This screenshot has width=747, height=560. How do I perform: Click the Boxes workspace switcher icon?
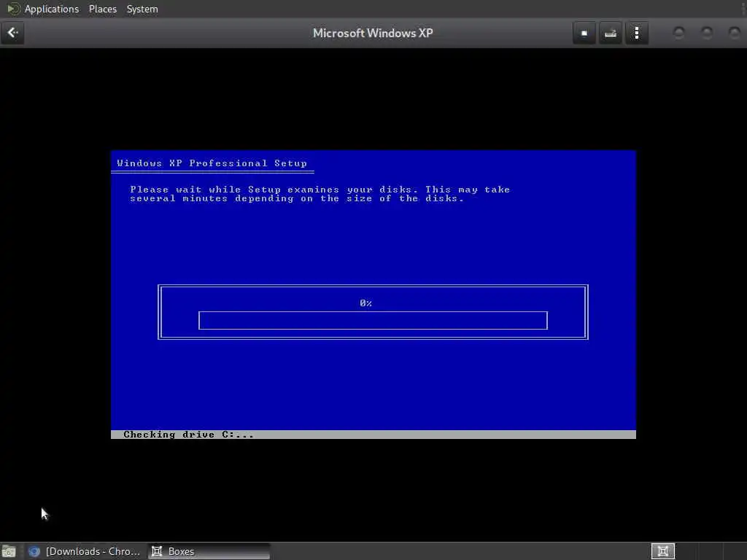coord(662,551)
